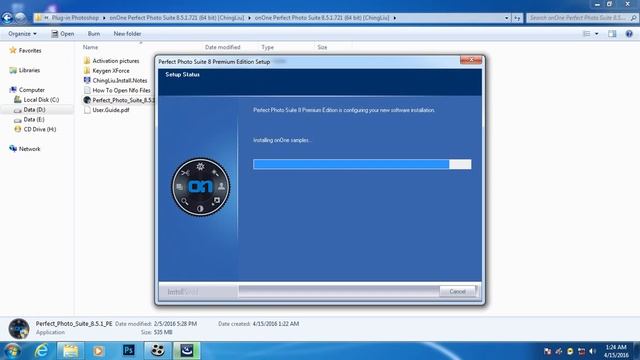Expand the address bar history dropdown

tap(507, 18)
